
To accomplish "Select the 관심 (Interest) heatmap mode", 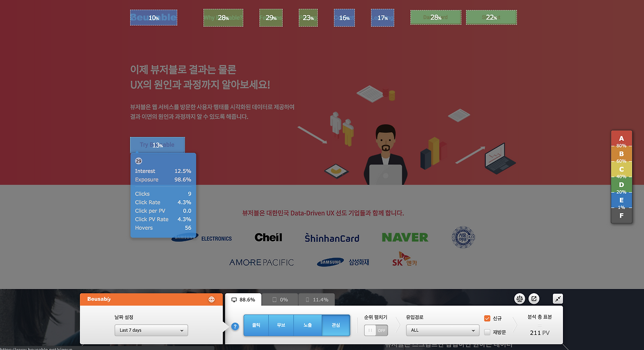I will (335, 325).
